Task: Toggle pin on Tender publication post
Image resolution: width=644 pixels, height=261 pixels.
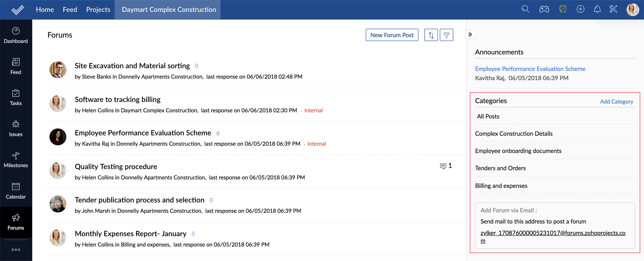Action: (x=211, y=200)
